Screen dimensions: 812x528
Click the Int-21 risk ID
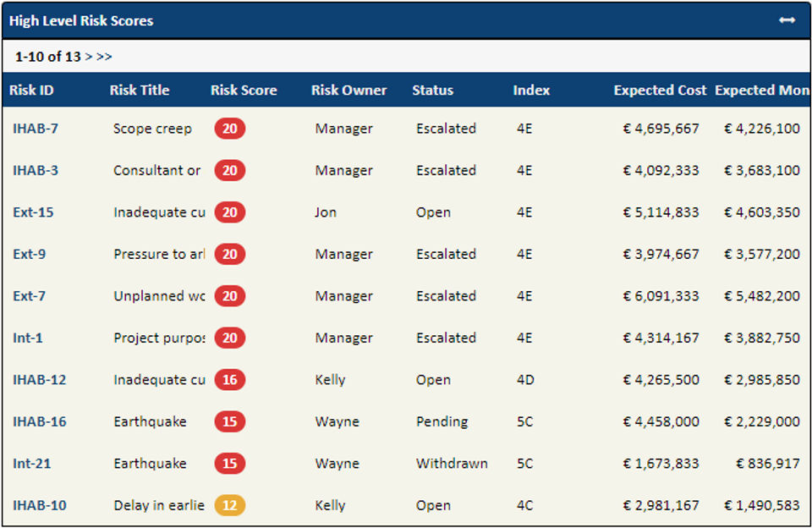coord(31,464)
